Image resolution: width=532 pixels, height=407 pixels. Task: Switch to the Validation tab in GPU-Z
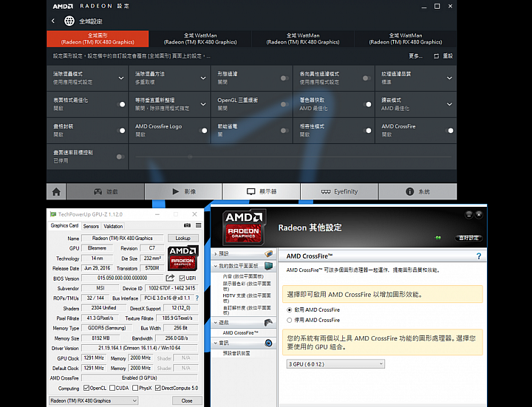click(x=113, y=226)
